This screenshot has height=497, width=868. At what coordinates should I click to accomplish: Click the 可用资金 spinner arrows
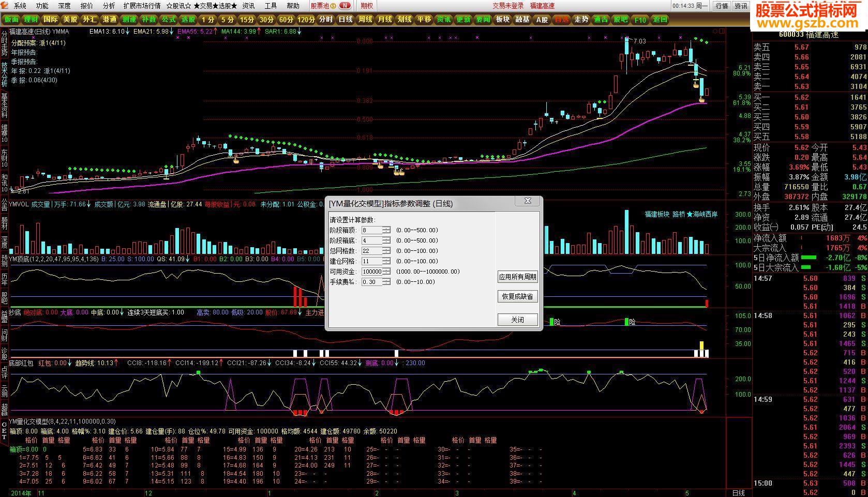click(386, 272)
